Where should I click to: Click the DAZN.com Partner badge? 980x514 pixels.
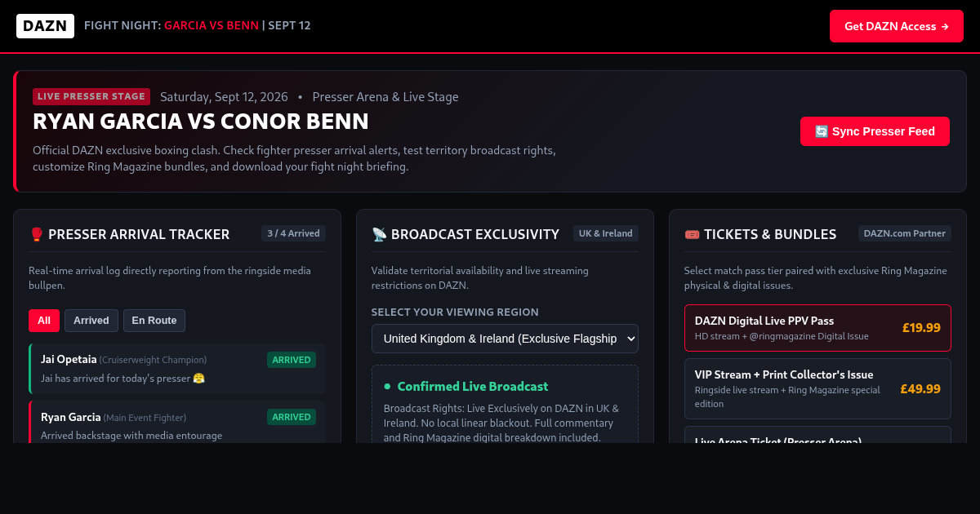[x=905, y=233]
